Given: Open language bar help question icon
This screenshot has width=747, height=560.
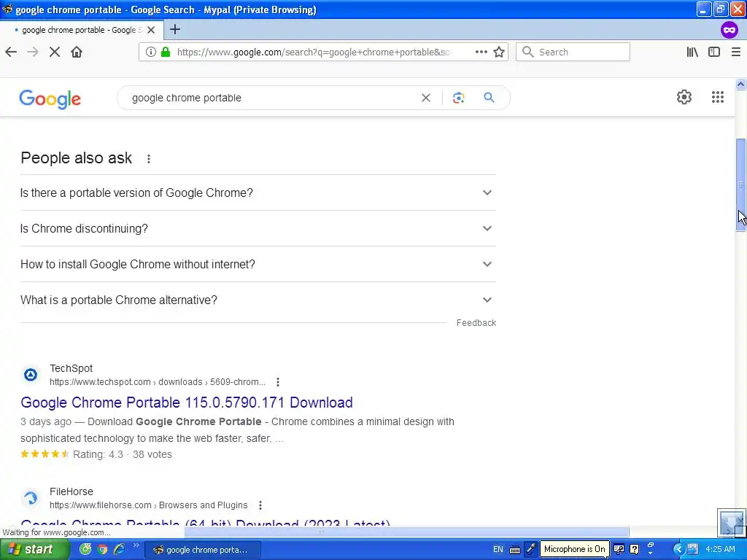Looking at the screenshot, I should [x=634, y=549].
